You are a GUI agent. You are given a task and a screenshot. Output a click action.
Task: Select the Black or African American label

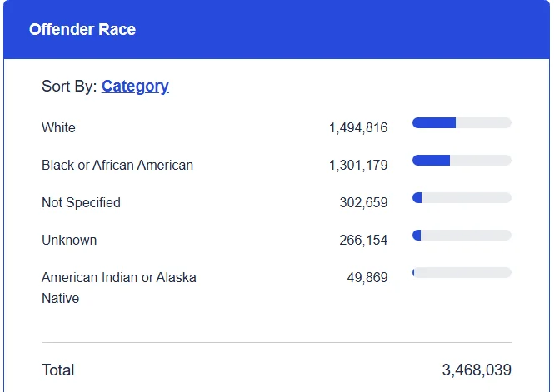tap(117, 165)
